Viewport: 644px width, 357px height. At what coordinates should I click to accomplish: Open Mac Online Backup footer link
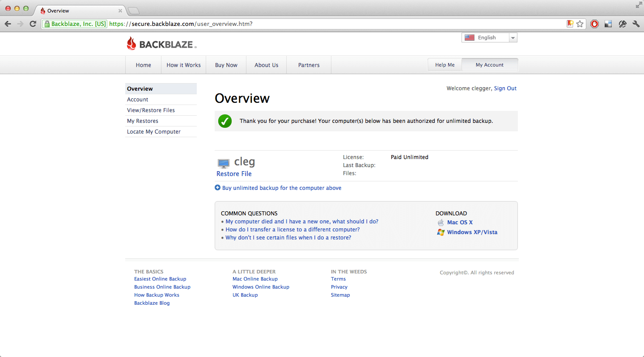coord(255,279)
